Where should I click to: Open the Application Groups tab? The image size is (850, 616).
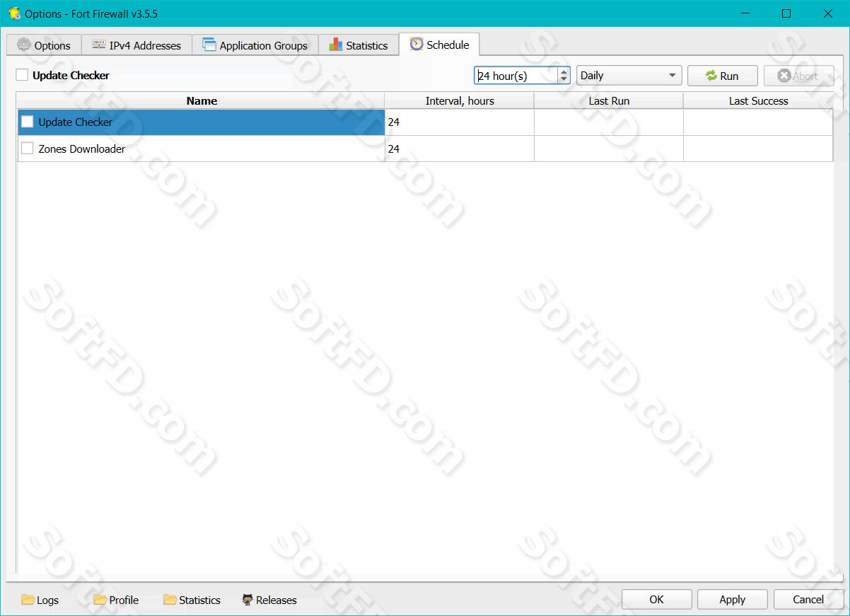pos(255,45)
